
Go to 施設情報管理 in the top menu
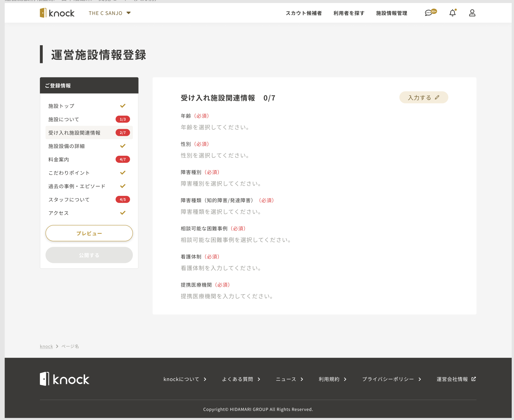(392, 13)
